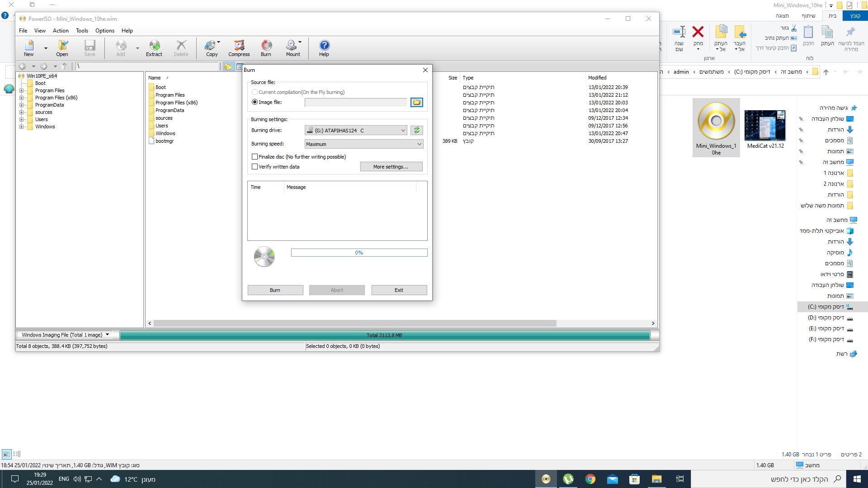Expand the Users tree node
The height and width of the screenshot is (488, 868).
[21, 119]
